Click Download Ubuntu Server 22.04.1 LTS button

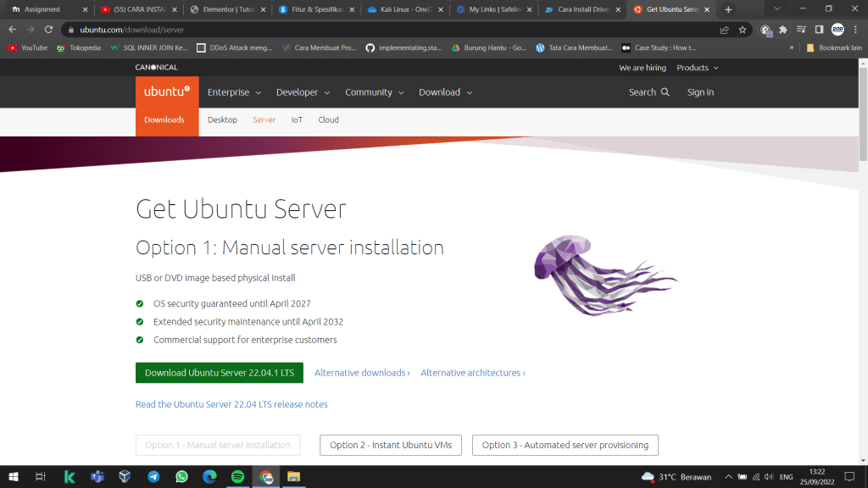[x=219, y=373]
